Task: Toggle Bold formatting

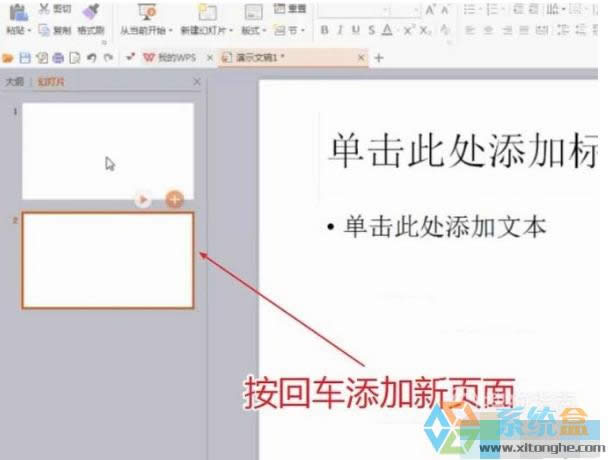Action: pos(327,31)
